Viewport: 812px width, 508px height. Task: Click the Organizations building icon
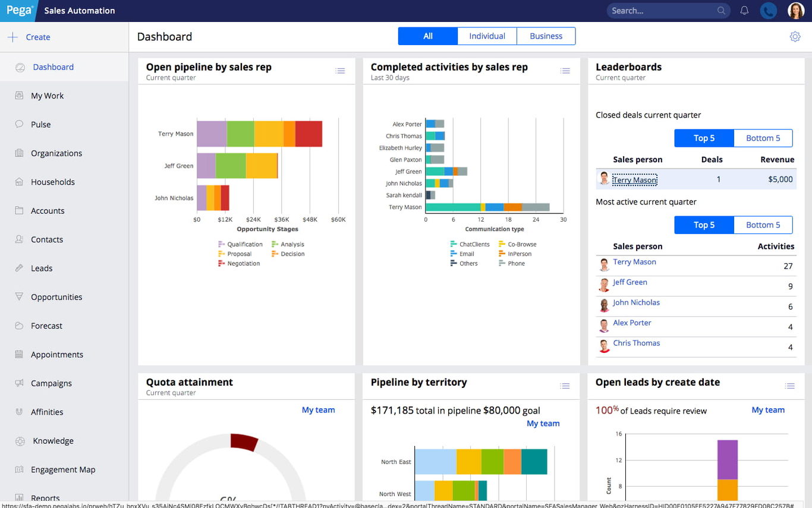click(20, 153)
